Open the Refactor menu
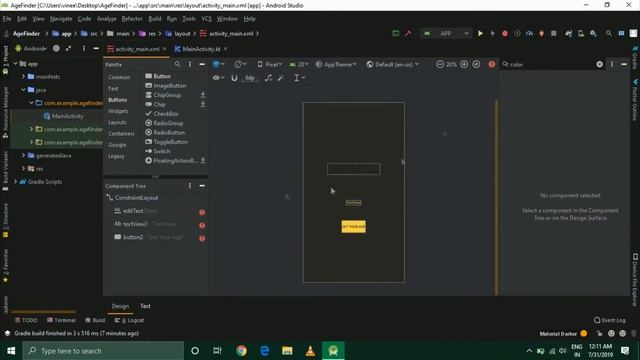Image resolution: width=640 pixels, height=360 pixels. pyautogui.click(x=132, y=19)
